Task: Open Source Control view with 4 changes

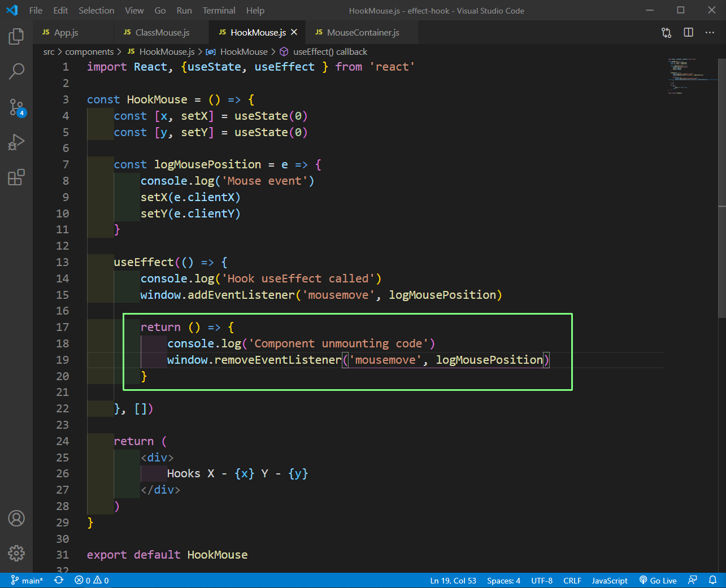Action: click(x=16, y=107)
